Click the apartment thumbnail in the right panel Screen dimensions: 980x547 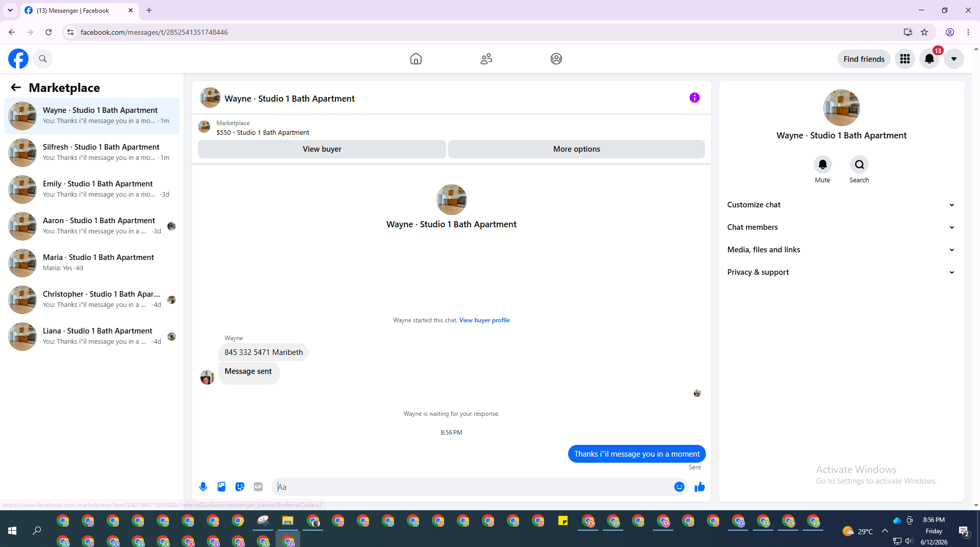tap(841, 108)
